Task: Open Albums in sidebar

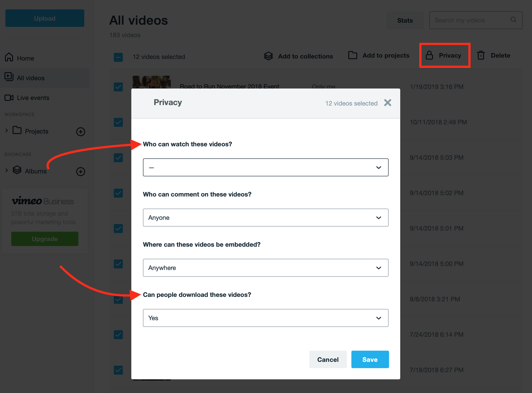Action: pos(36,171)
